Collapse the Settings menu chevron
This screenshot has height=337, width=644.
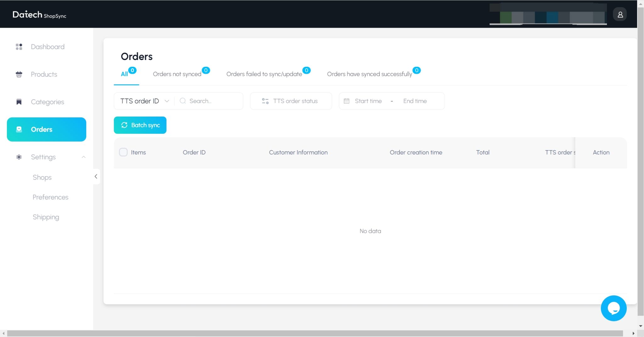[83, 157]
